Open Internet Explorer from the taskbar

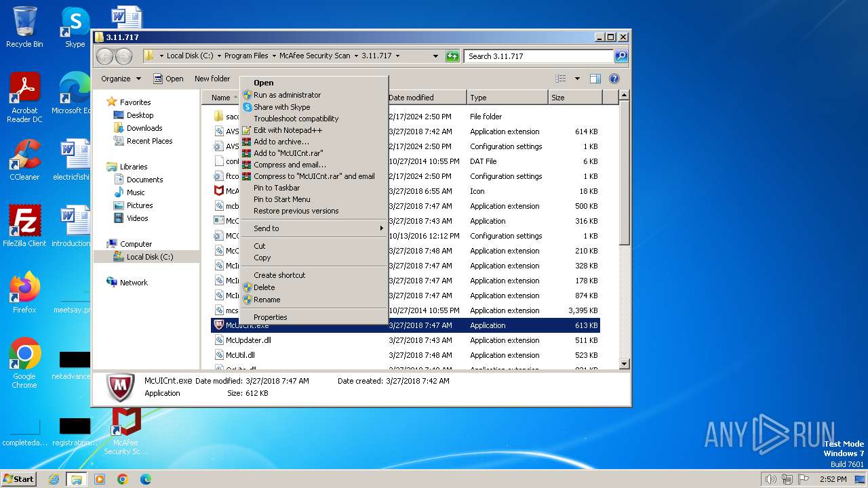tap(54, 479)
